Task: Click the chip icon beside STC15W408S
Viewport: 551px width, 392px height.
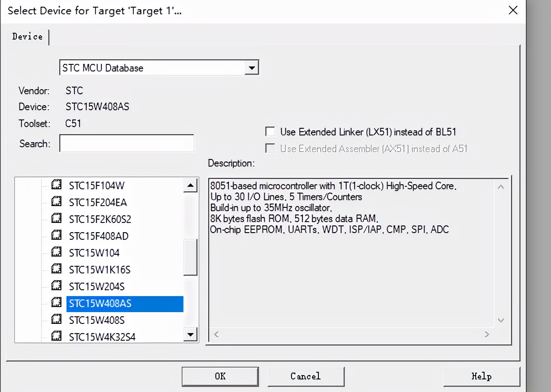Action: (x=56, y=319)
